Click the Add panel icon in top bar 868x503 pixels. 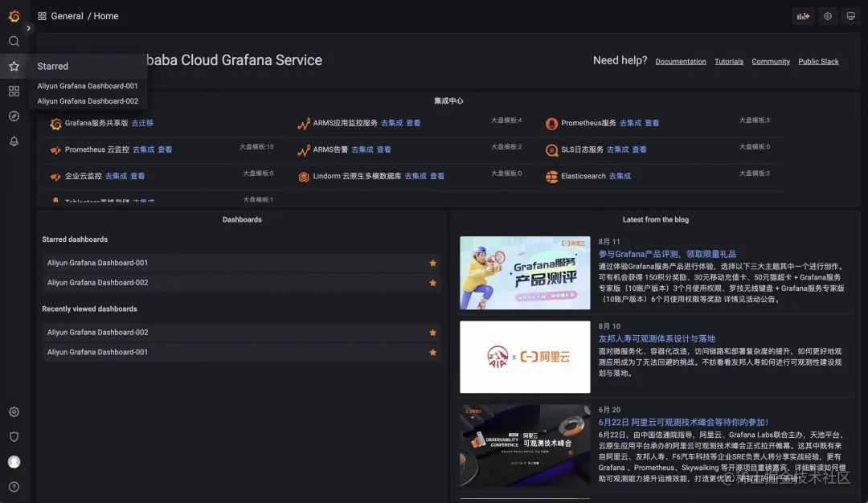803,16
